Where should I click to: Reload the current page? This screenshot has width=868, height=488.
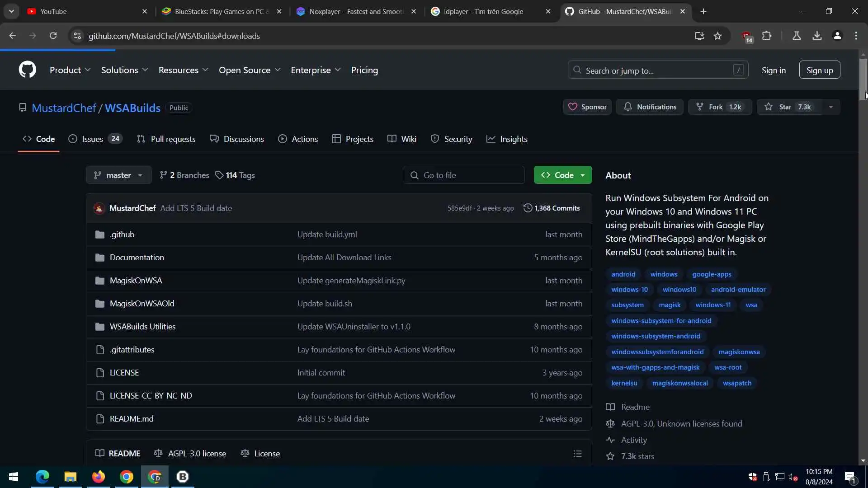pyautogui.click(x=53, y=36)
